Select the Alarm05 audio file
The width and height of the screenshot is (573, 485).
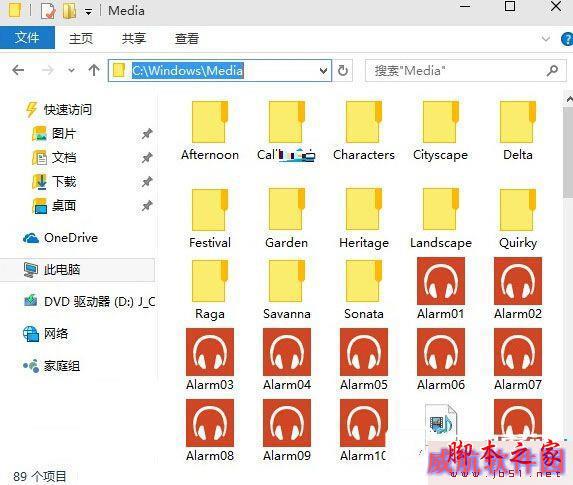pyautogui.click(x=364, y=359)
